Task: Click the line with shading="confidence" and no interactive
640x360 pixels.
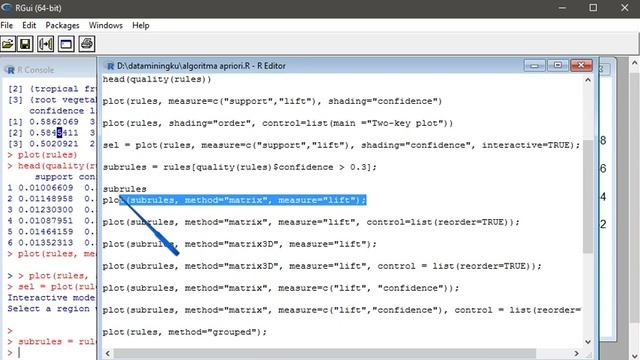Action: (x=272, y=101)
